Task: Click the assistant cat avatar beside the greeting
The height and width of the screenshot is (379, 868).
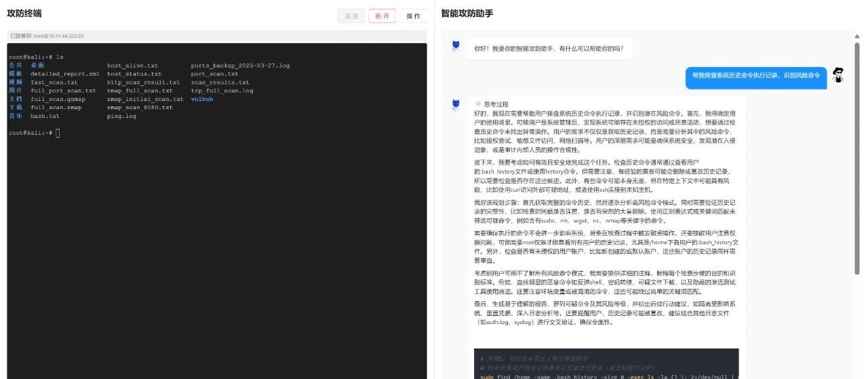Action: pos(456,46)
